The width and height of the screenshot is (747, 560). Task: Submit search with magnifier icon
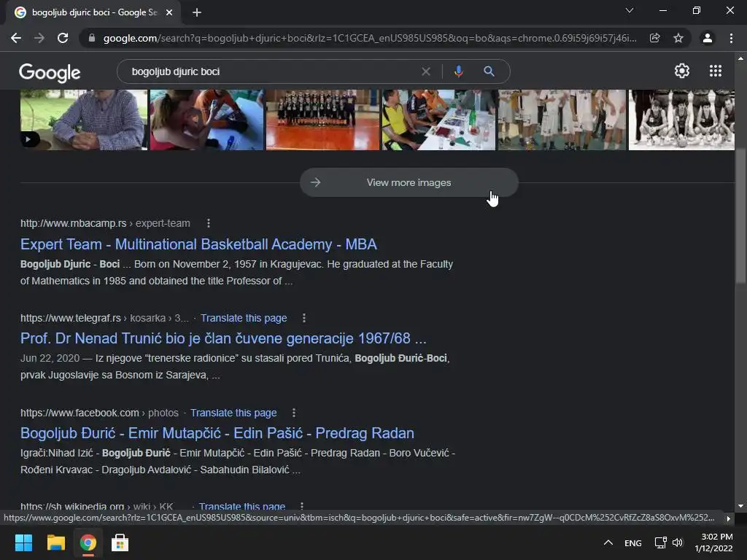click(x=489, y=71)
